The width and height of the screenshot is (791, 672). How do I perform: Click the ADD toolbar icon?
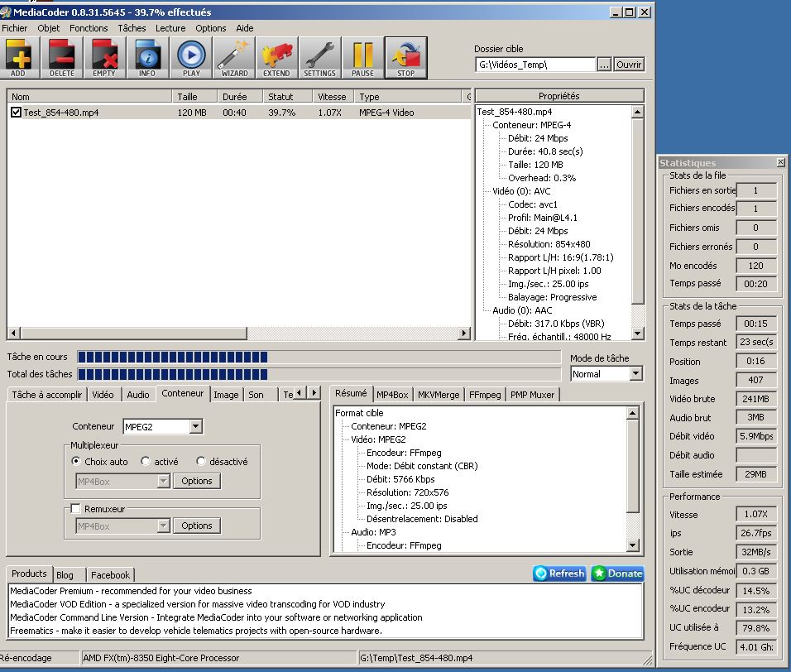click(18, 58)
